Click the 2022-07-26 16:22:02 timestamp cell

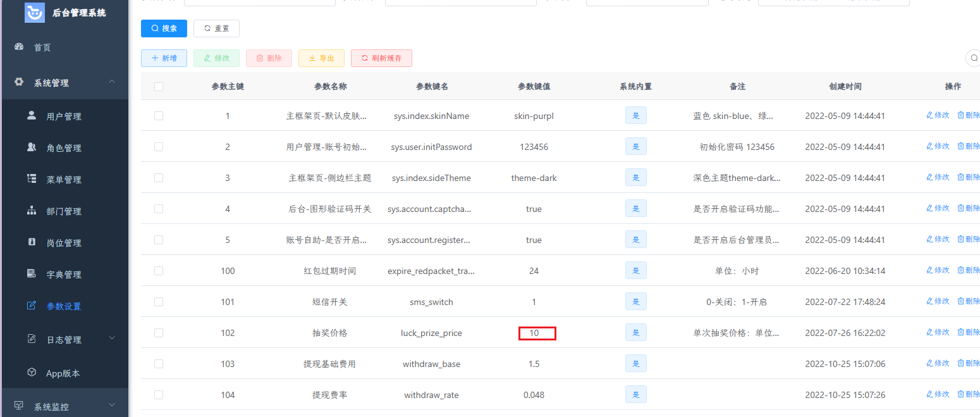(x=845, y=333)
